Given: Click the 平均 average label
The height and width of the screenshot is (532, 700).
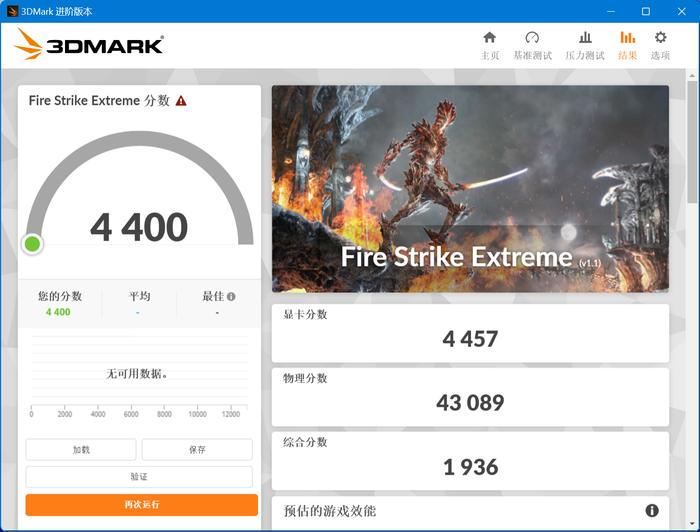Looking at the screenshot, I should click(139, 296).
